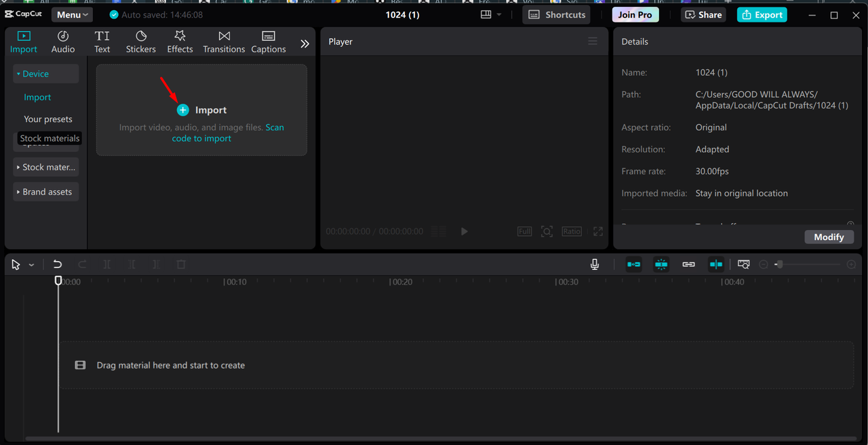
Task: Click the Stay in original location value
Action: pyautogui.click(x=742, y=193)
